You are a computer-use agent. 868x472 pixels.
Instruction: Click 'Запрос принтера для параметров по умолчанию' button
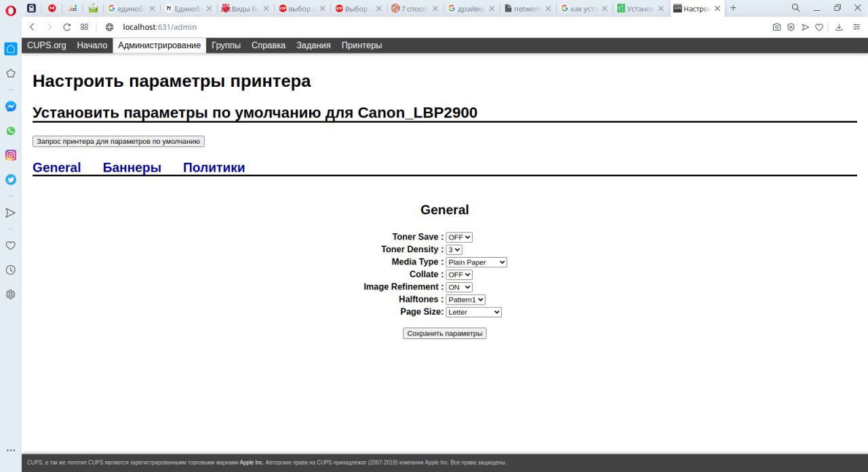[x=119, y=142]
